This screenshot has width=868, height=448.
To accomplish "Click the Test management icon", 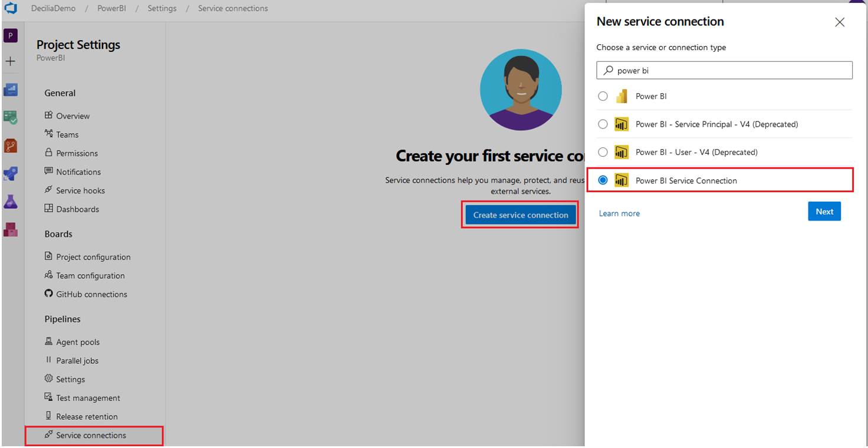I will [x=49, y=397].
